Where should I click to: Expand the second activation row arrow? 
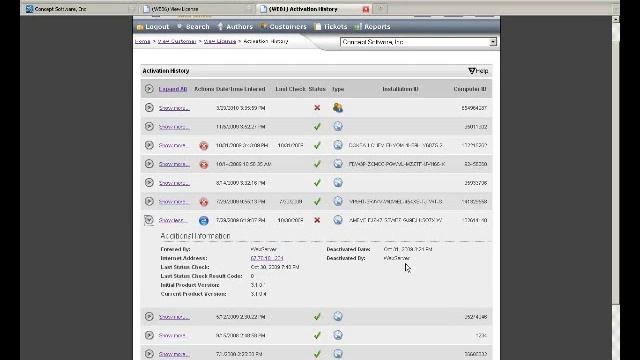click(x=149, y=126)
